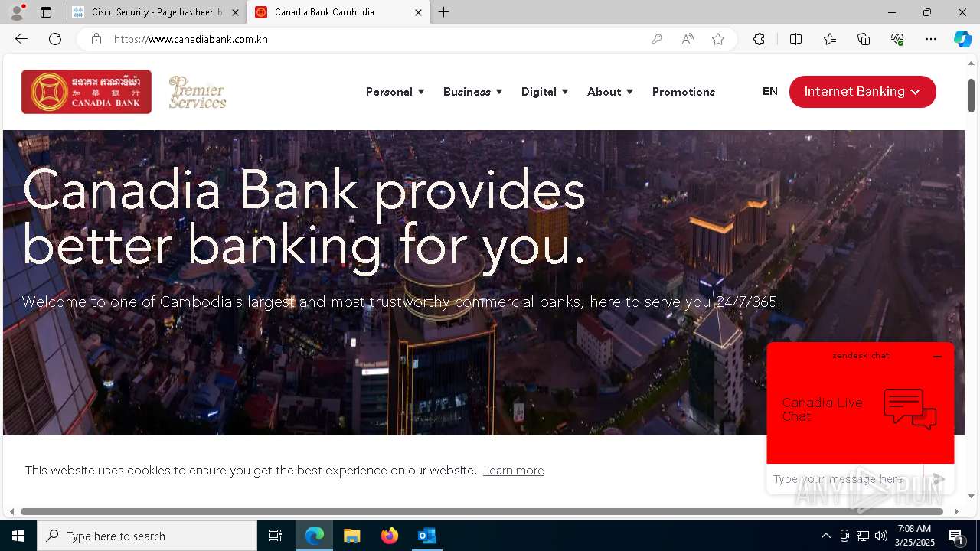Screen dimensions: 980x551
Task: Minimize the Canadia Live Chat widget
Action: click(937, 357)
